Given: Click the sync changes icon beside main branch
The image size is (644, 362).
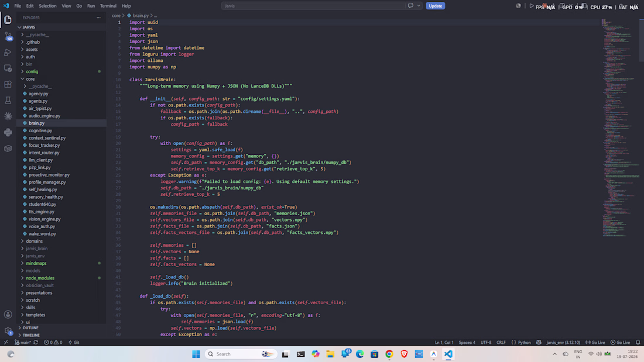Looking at the screenshot, I should click(x=36, y=342).
